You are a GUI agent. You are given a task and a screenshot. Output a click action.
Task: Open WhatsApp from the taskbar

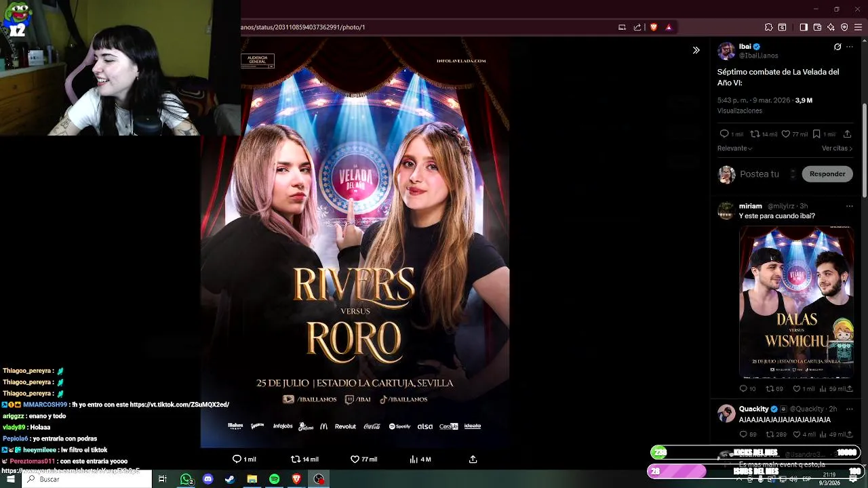[186, 479]
